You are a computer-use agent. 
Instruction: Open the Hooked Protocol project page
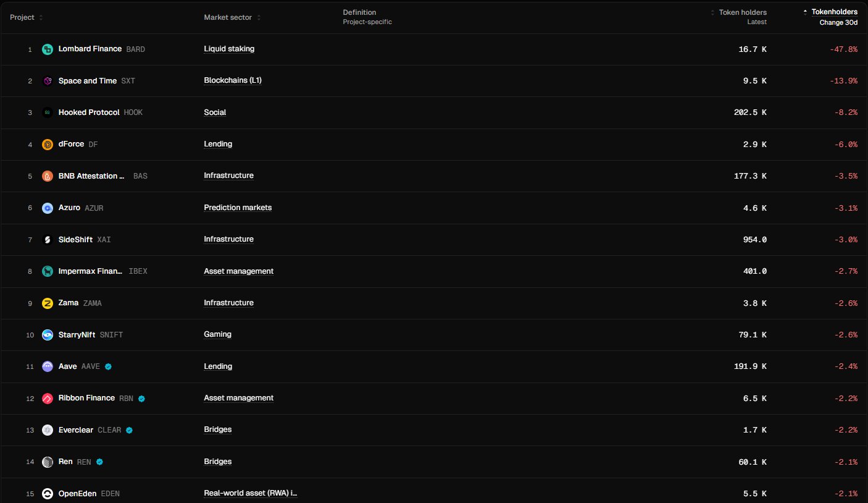point(89,112)
